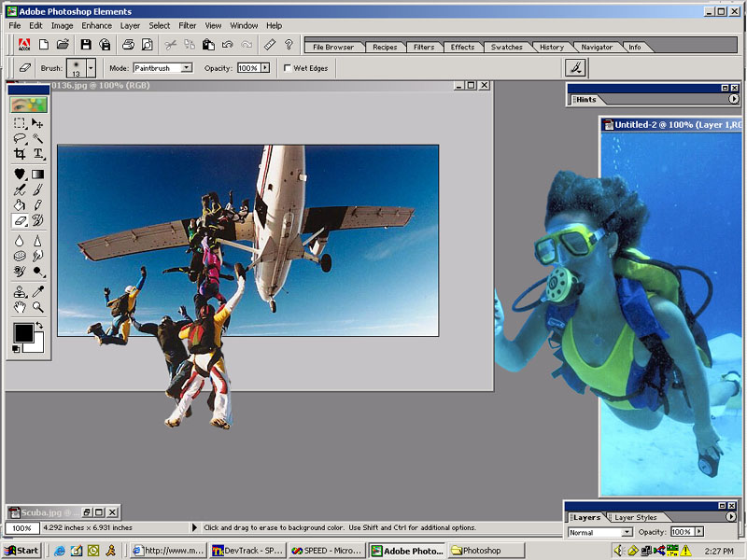Click the black foreground color swatch
Image resolution: width=747 pixels, height=560 pixels.
coord(22,331)
